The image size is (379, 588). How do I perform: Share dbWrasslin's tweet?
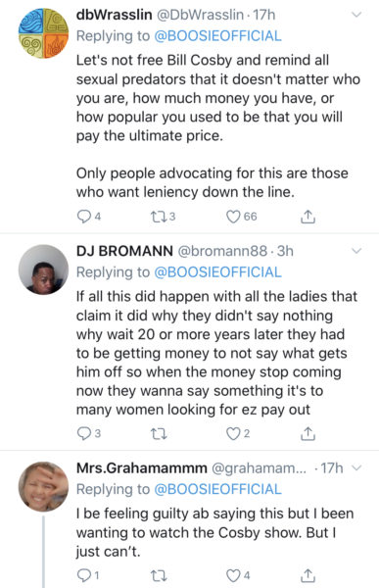308,217
